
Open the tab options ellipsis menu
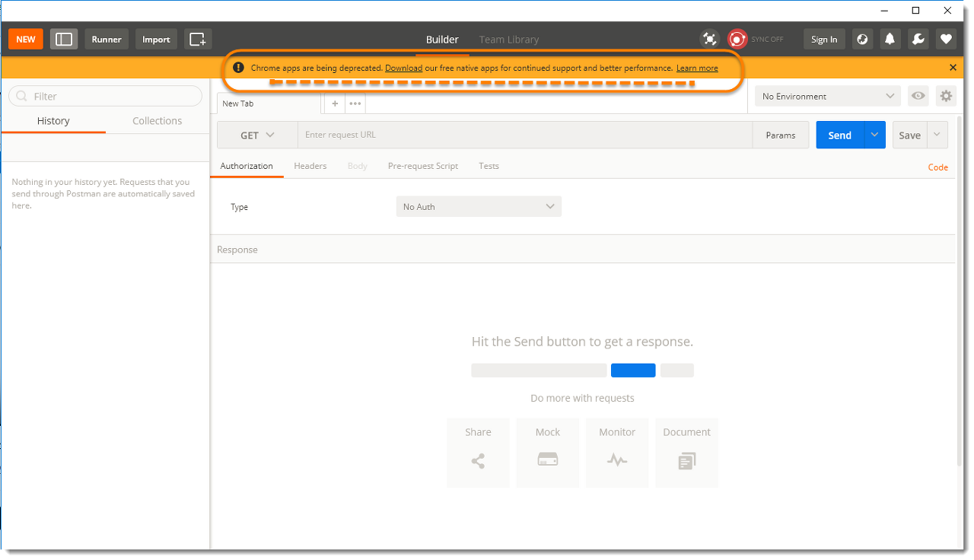tap(355, 103)
